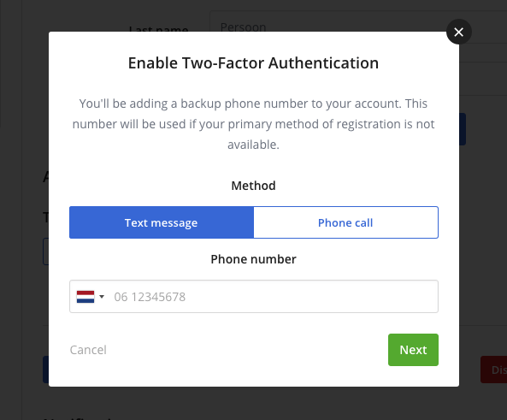Click the backup phone number description text

[253, 124]
